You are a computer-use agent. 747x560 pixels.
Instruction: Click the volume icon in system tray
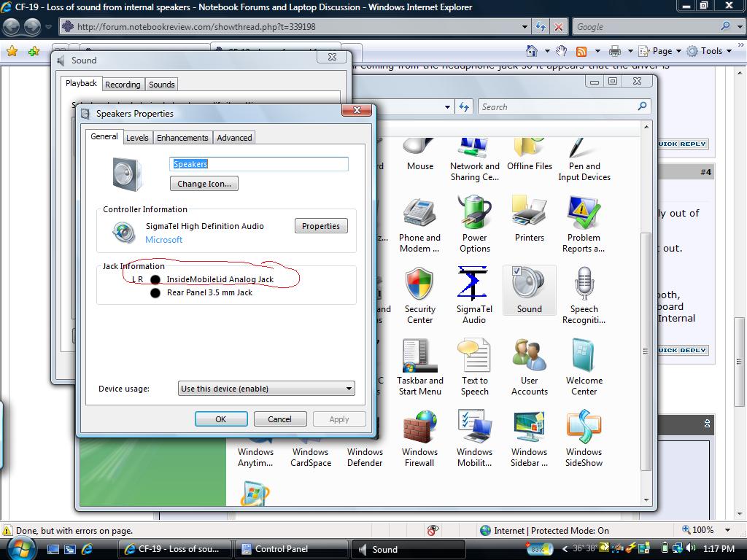691,548
